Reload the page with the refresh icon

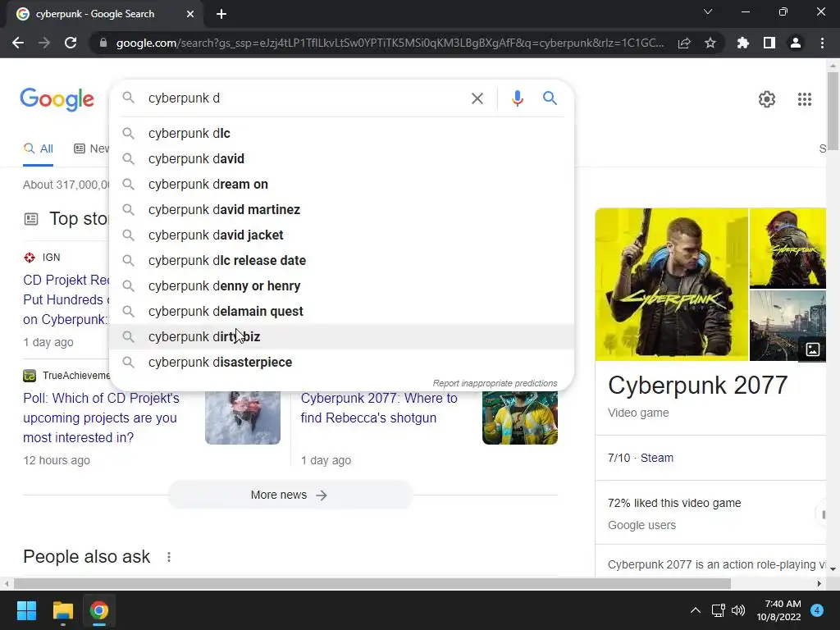click(71, 43)
